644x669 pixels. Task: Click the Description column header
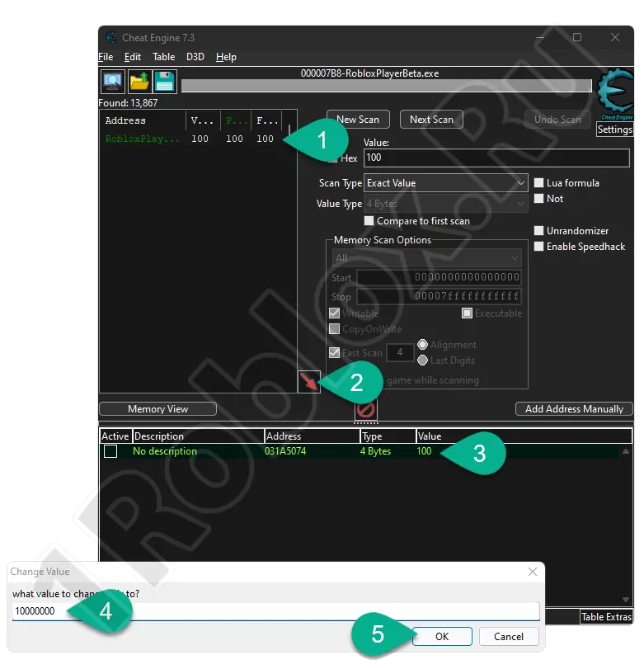199,436
